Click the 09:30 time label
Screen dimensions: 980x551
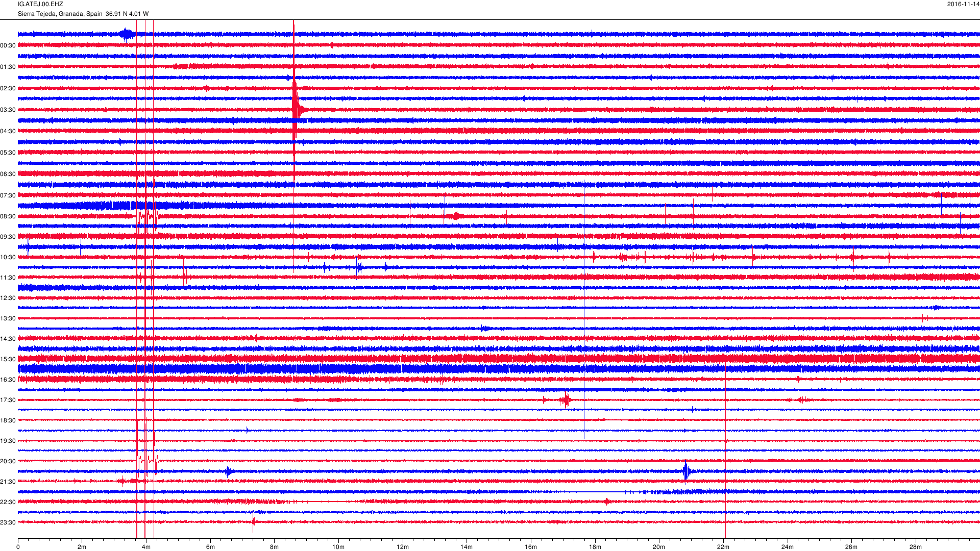tap(8, 237)
